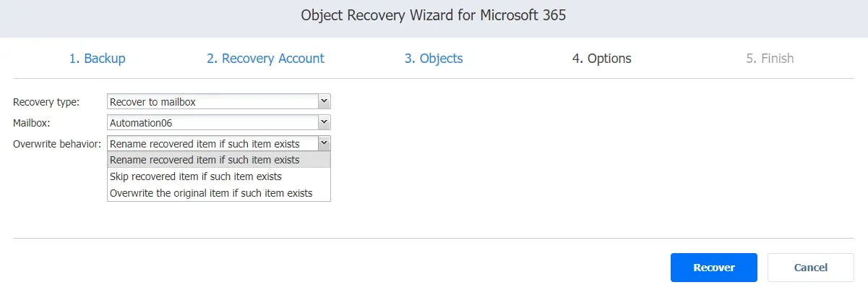Viewport: 868px width, 290px height.
Task: Click the 'Recover to mailbox' field
Action: (x=212, y=102)
